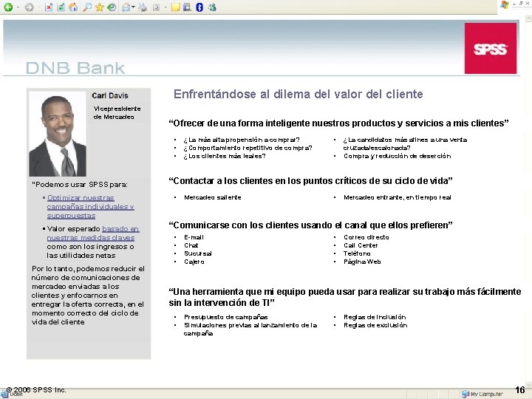Click the 'Call Center' bullet
This screenshot has width=532, height=399.
(361, 245)
